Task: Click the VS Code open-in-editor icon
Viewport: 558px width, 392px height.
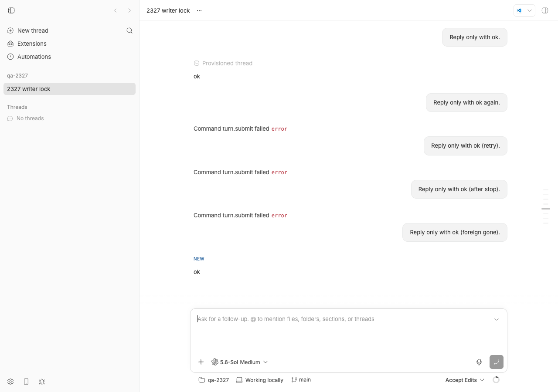Action: pos(519,10)
